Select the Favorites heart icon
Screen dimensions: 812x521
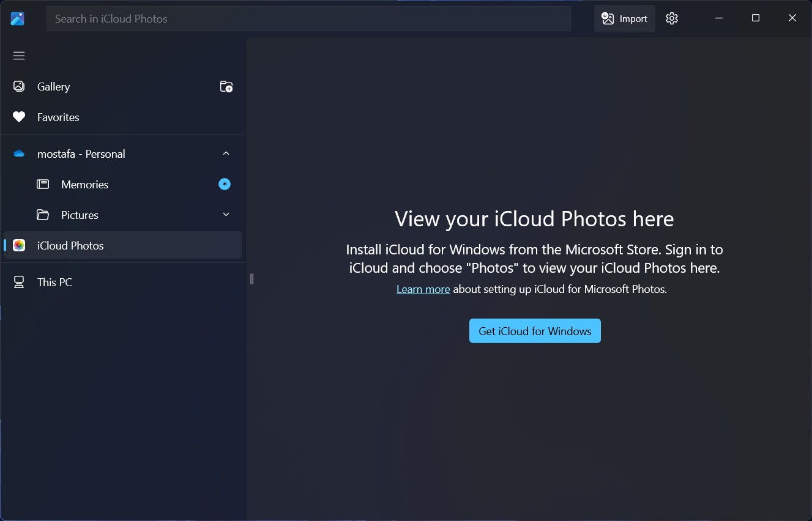click(18, 117)
